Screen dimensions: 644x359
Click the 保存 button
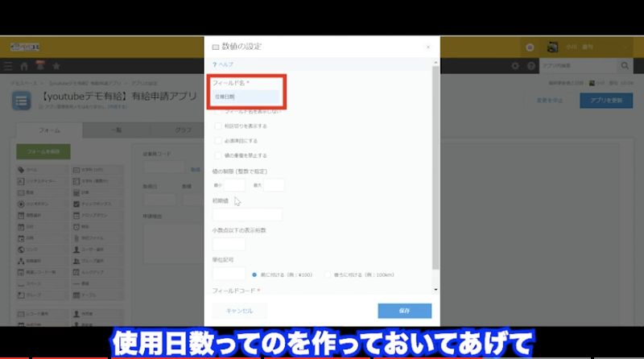click(404, 311)
